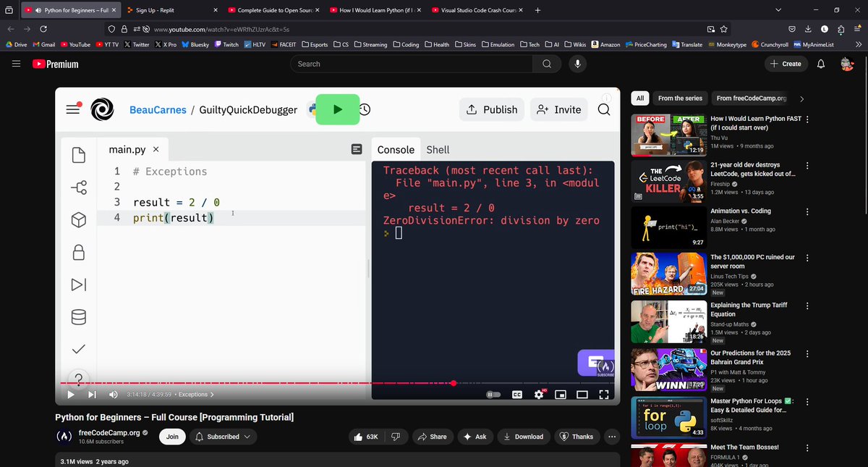Dislike the video thumbs down
The height and width of the screenshot is (467, 868).
pos(395,437)
